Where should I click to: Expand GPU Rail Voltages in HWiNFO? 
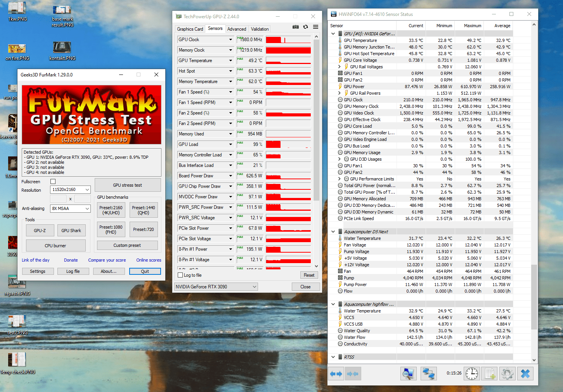coord(340,67)
